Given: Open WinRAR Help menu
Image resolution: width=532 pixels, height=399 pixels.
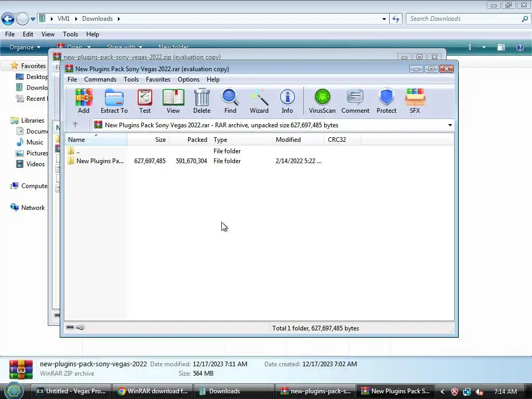Looking at the screenshot, I should (x=213, y=79).
